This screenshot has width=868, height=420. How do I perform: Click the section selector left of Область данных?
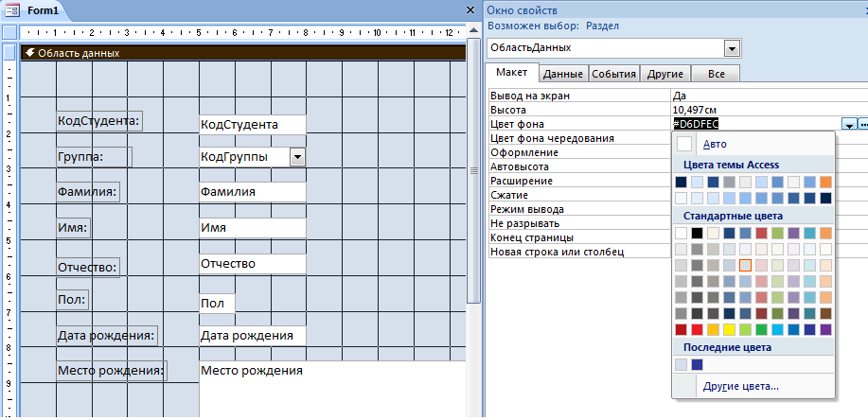(9, 53)
